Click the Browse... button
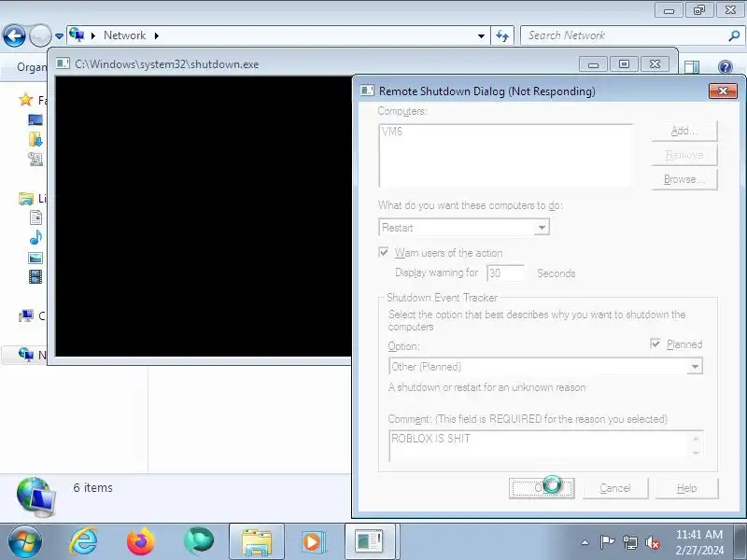The image size is (747, 560). click(x=684, y=179)
